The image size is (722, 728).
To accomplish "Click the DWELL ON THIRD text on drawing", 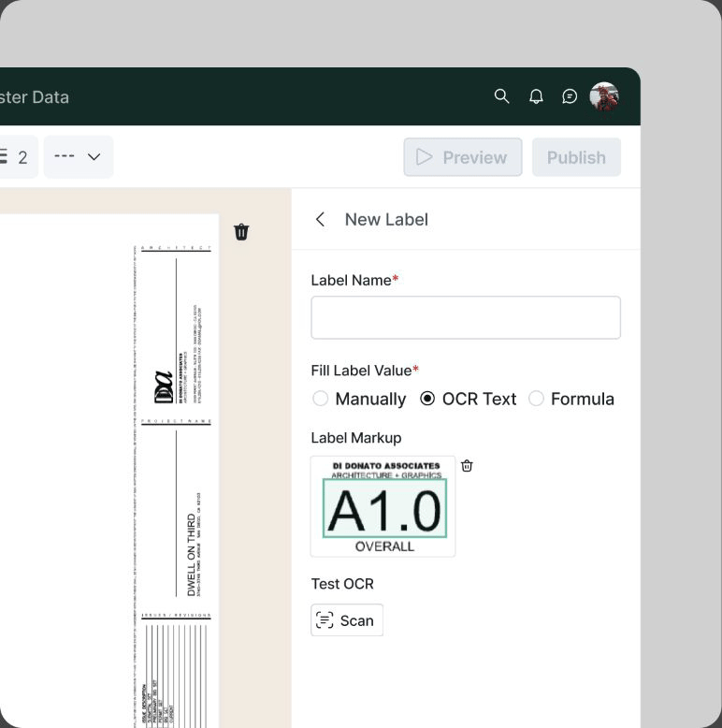I will tap(191, 554).
